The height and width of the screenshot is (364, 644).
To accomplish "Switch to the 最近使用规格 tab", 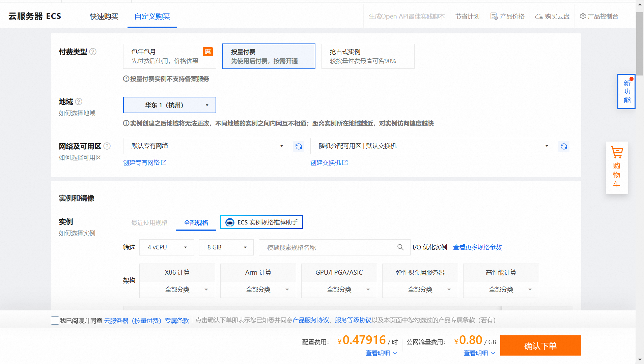I will click(x=149, y=223).
